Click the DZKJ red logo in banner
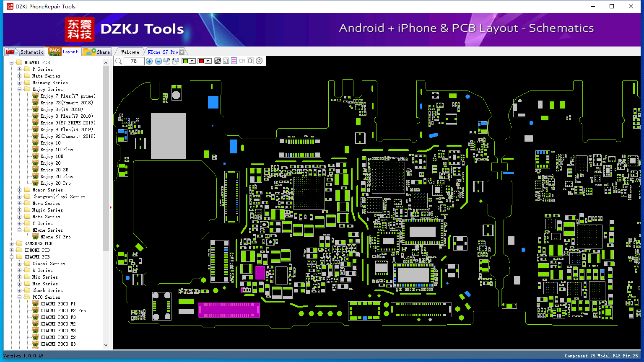This screenshot has height=362, width=644. tap(80, 29)
